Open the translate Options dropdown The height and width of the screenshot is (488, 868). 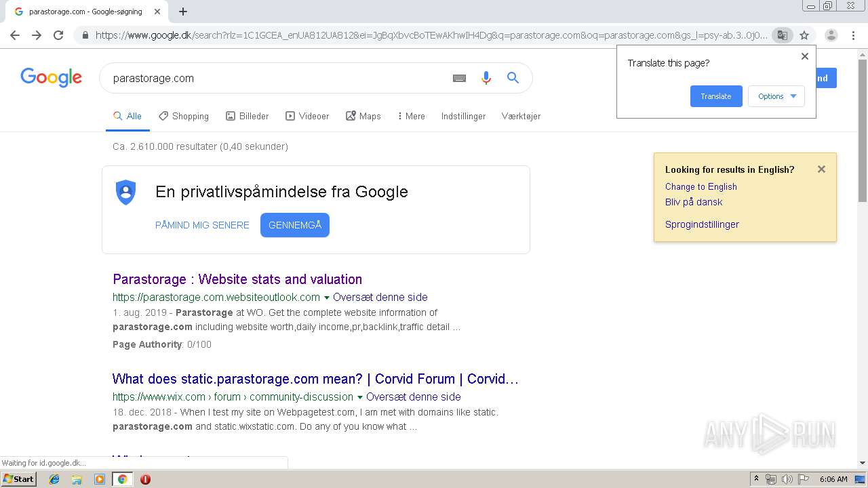click(776, 96)
